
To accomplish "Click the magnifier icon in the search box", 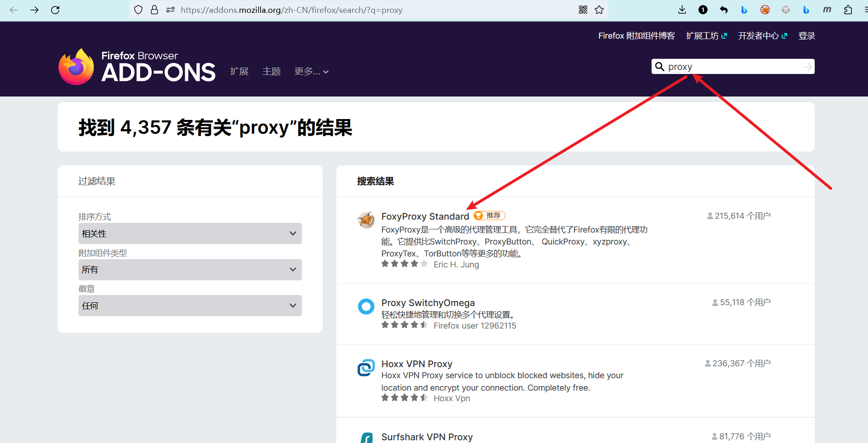I will 659,67.
